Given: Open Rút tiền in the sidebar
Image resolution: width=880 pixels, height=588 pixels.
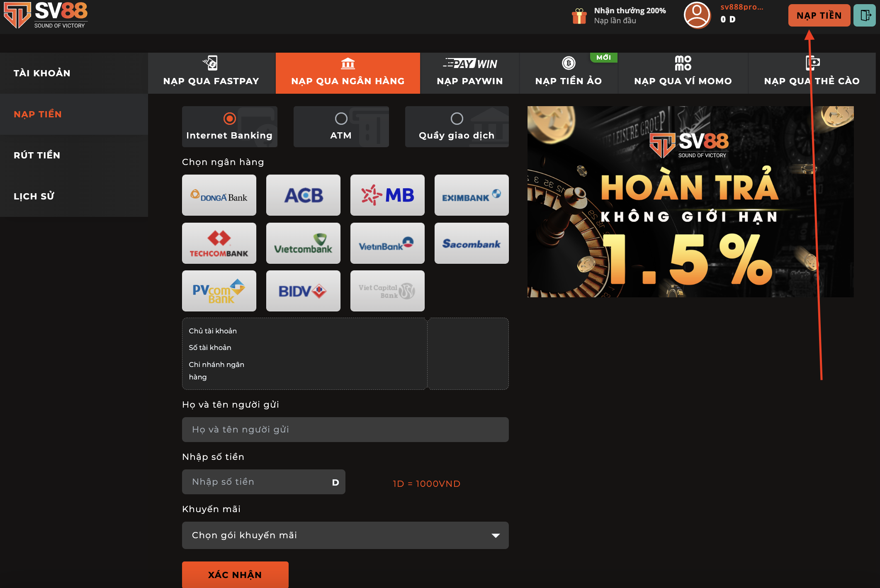Looking at the screenshot, I should [74, 155].
